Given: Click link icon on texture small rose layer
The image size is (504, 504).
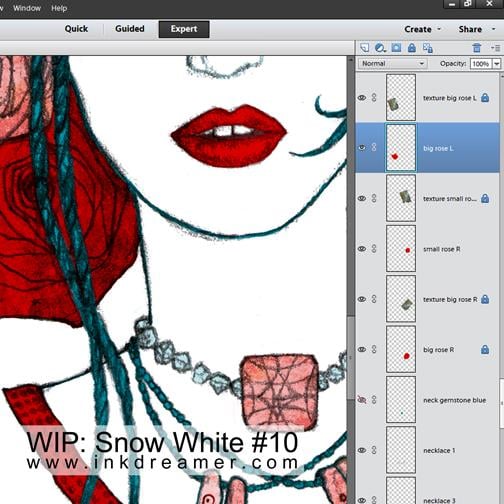Looking at the screenshot, I should pos(374,198).
